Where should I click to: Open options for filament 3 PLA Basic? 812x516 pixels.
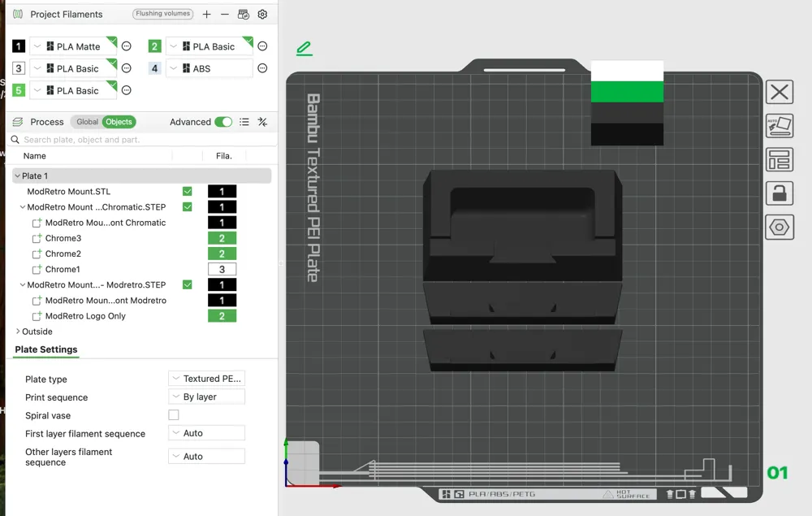[127, 68]
